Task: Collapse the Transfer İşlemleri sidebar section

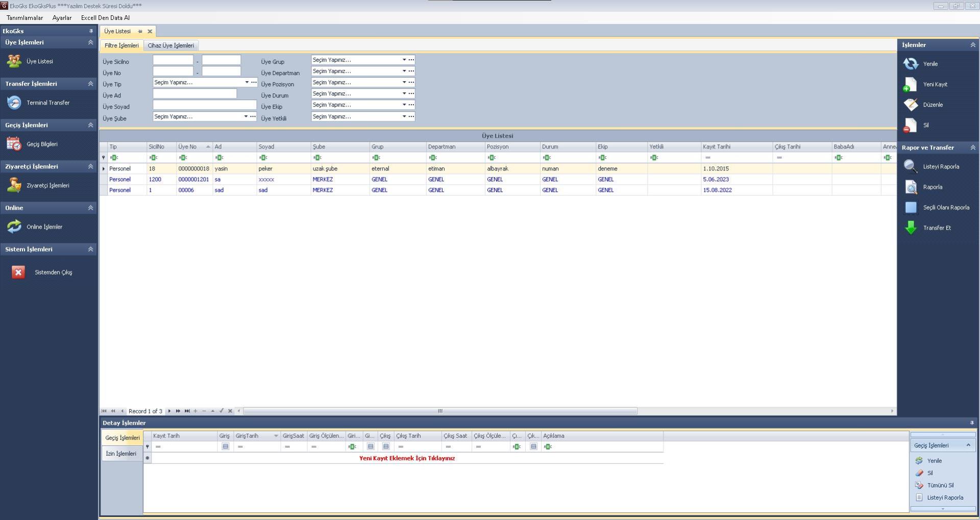Action: coord(90,84)
